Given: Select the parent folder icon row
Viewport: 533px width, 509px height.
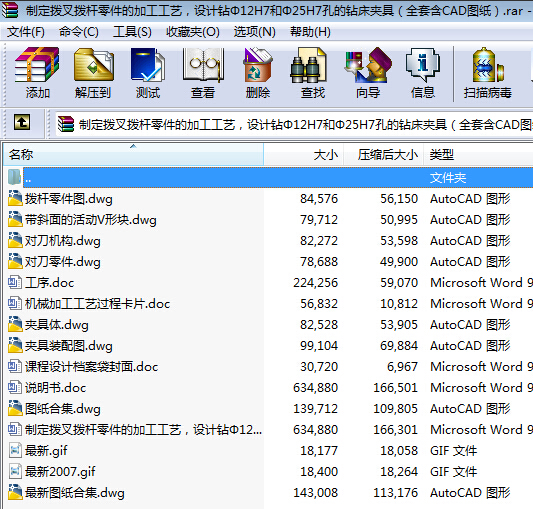Looking at the screenshot, I should (15, 177).
